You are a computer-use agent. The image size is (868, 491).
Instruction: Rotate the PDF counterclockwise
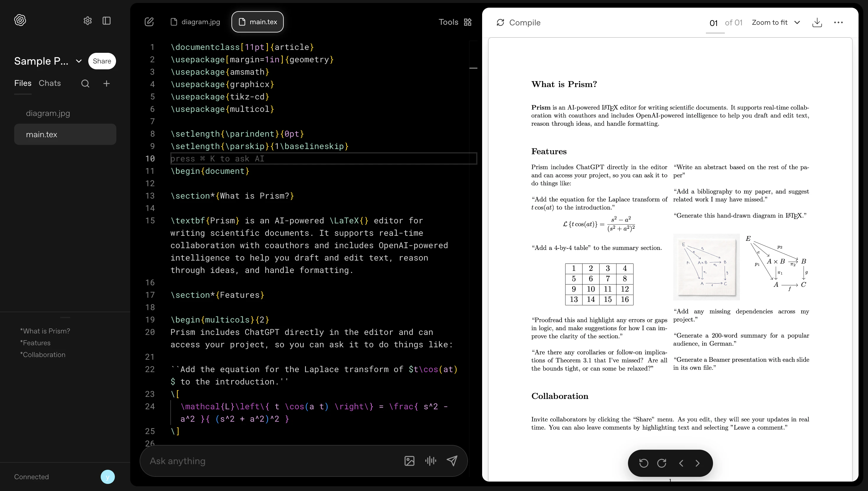[644, 463]
